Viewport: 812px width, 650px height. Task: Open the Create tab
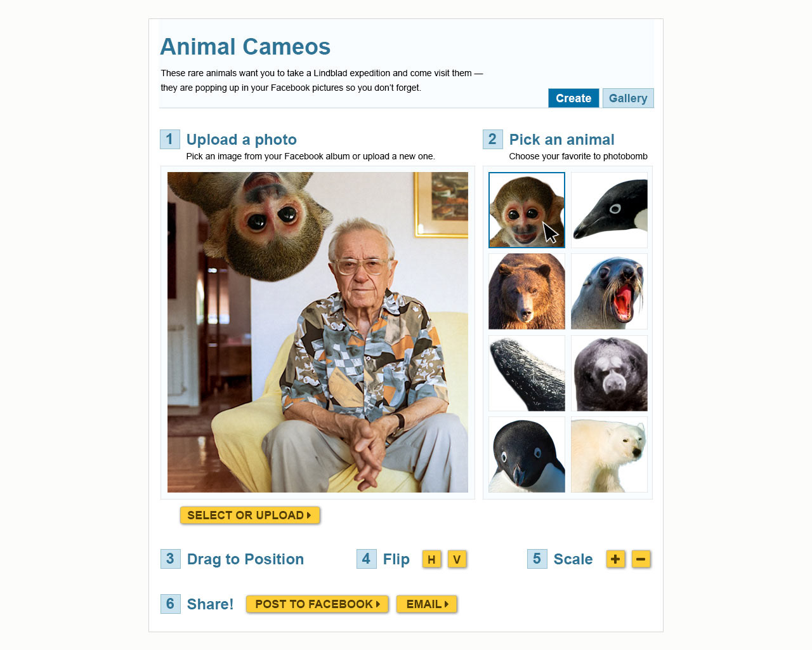573,98
